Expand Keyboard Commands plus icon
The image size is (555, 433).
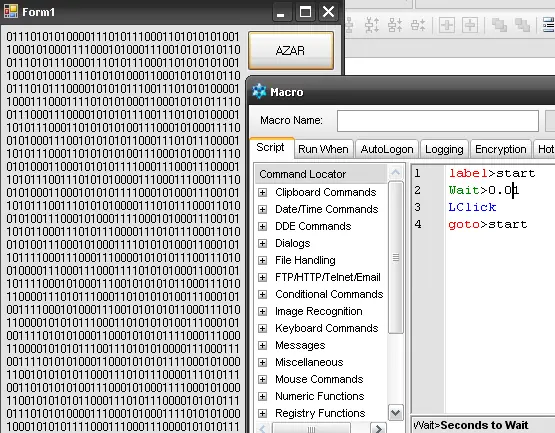[262, 328]
